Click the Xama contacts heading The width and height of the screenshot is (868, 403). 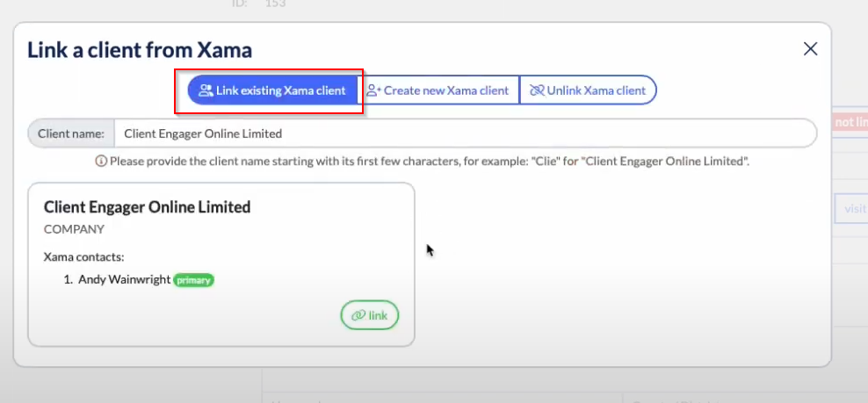(84, 257)
